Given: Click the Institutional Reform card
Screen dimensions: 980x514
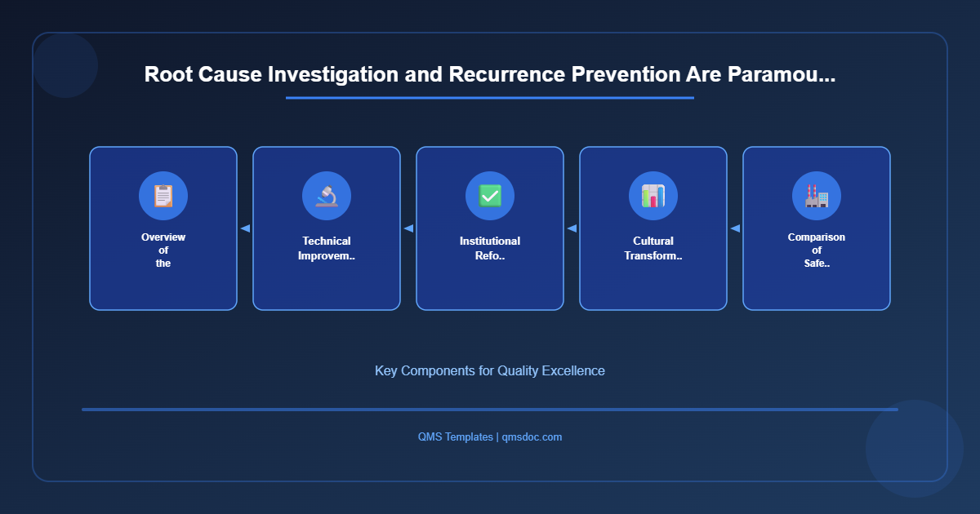Looking at the screenshot, I should coord(490,228).
